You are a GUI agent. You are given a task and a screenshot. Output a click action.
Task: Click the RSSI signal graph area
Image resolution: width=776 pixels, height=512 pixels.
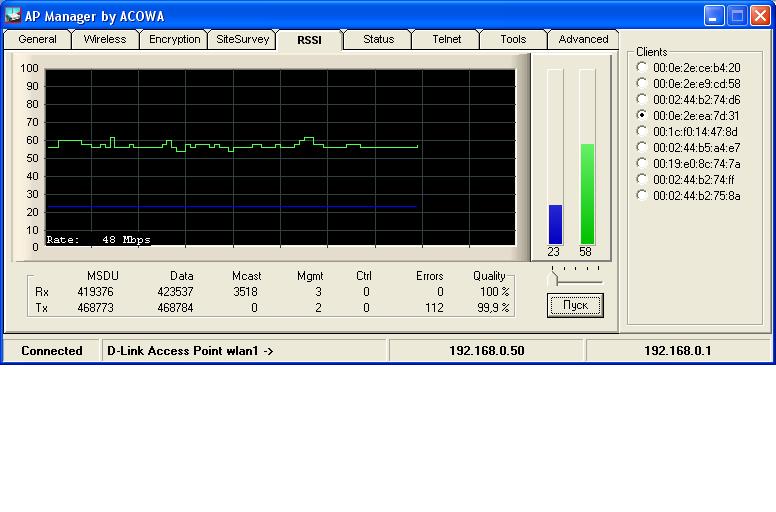[x=280, y=158]
